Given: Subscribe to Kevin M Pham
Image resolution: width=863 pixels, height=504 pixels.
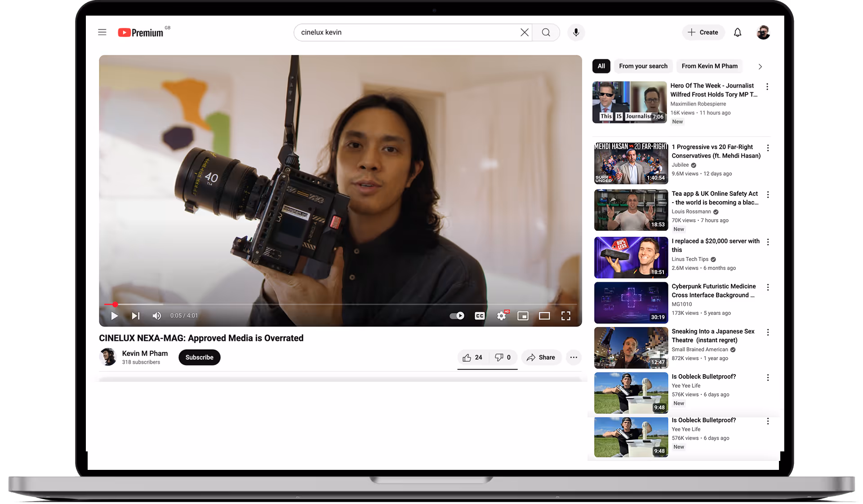Looking at the screenshot, I should point(199,358).
